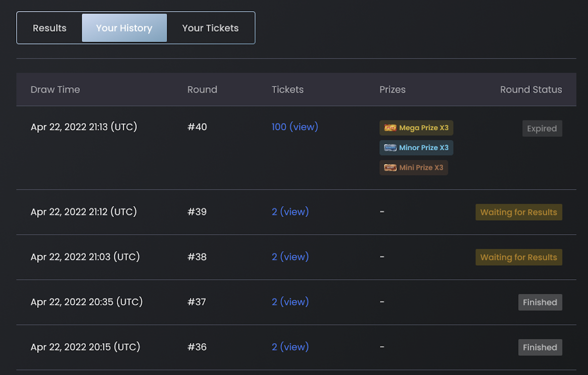Image resolution: width=588 pixels, height=375 pixels.
Task: Open ticket view for round #38
Action: (290, 257)
